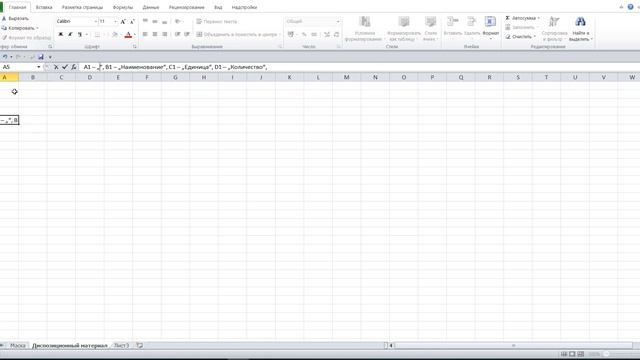
Task: Confirm the formula bar entry checkmark
Action: point(64,67)
